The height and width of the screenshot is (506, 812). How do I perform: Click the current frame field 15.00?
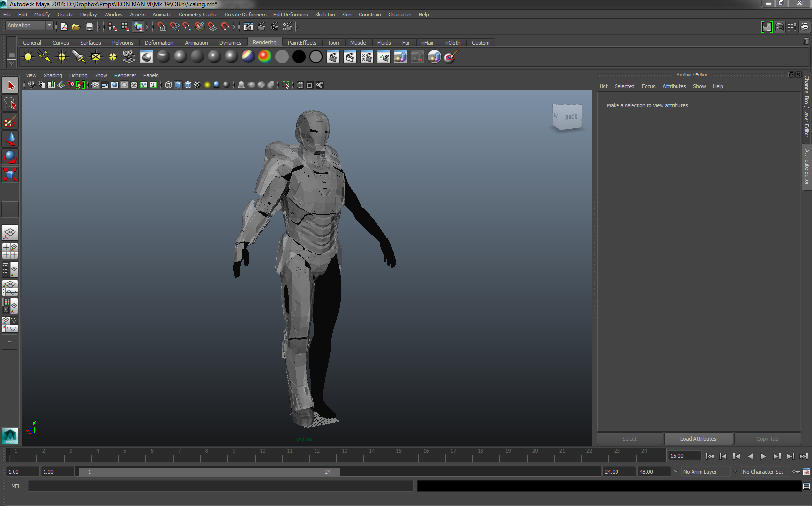click(x=684, y=456)
